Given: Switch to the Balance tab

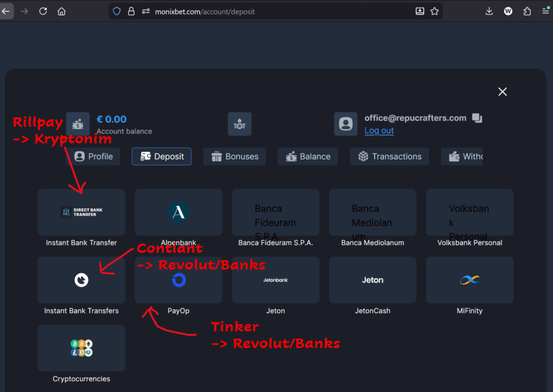Looking at the screenshot, I should pos(307,156).
